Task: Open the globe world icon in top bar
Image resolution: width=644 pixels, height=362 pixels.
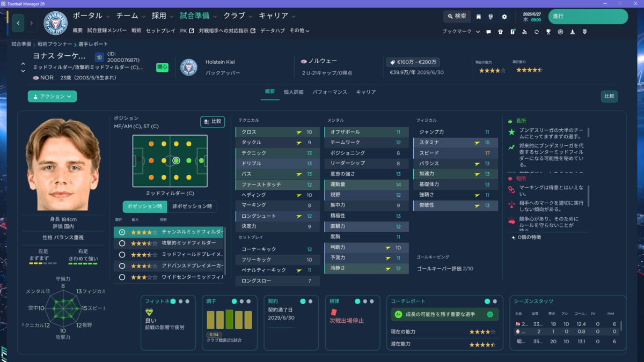Action: click(x=491, y=17)
